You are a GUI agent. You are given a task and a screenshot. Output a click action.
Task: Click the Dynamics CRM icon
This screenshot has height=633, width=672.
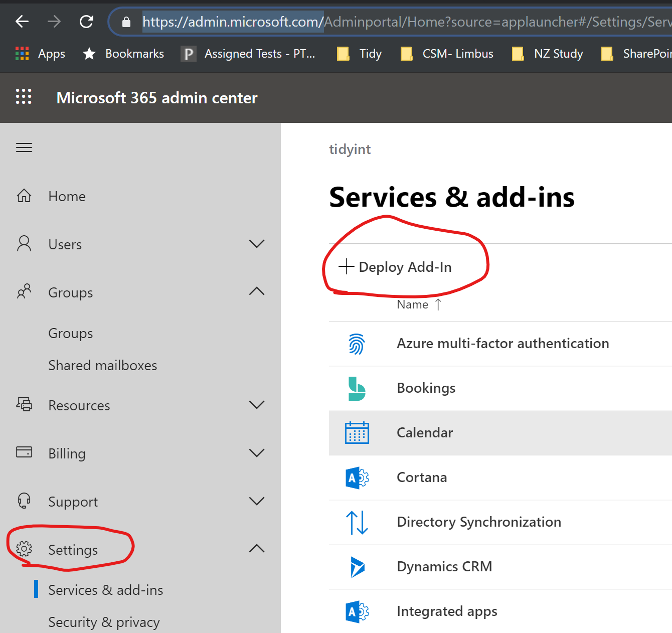pos(357,567)
